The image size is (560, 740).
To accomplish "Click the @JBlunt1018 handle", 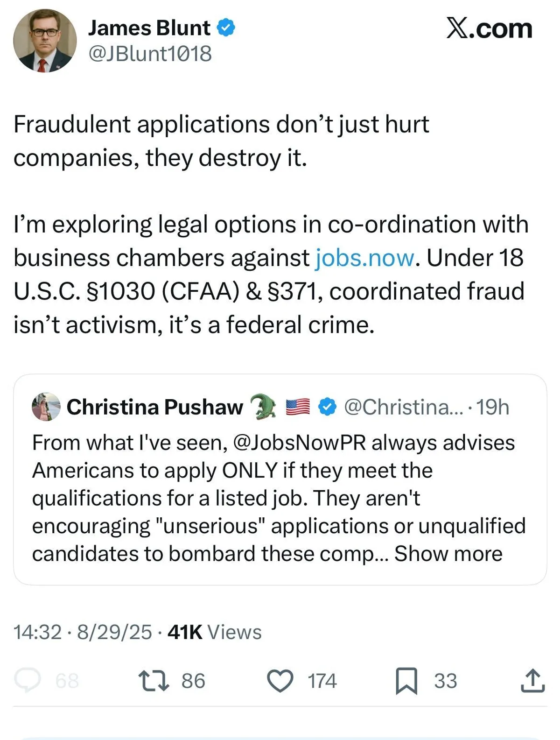I will (x=150, y=54).
